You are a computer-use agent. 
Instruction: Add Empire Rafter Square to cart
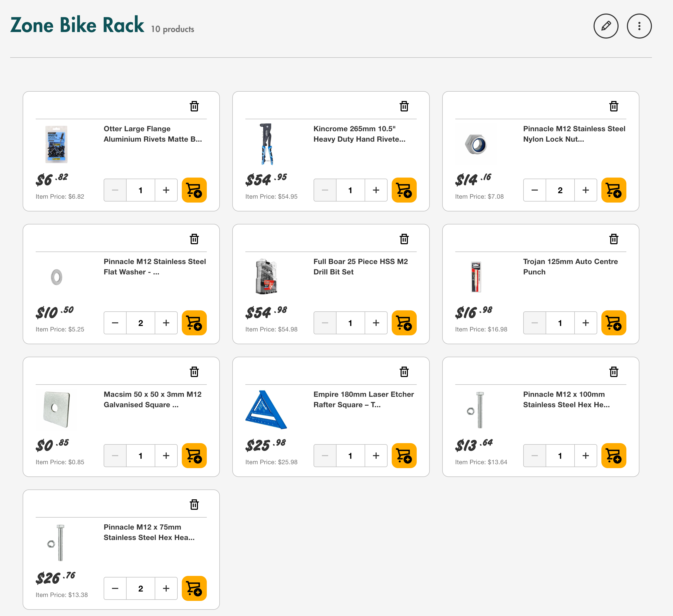click(x=404, y=456)
